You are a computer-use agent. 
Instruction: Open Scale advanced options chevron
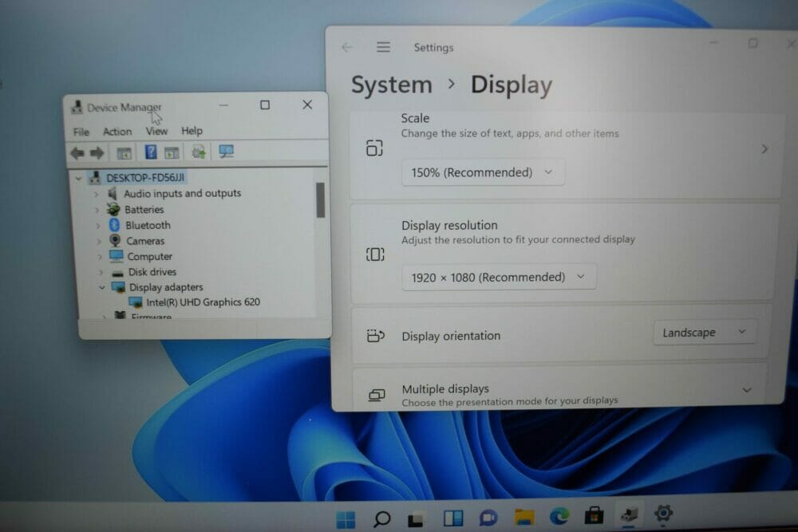click(764, 149)
